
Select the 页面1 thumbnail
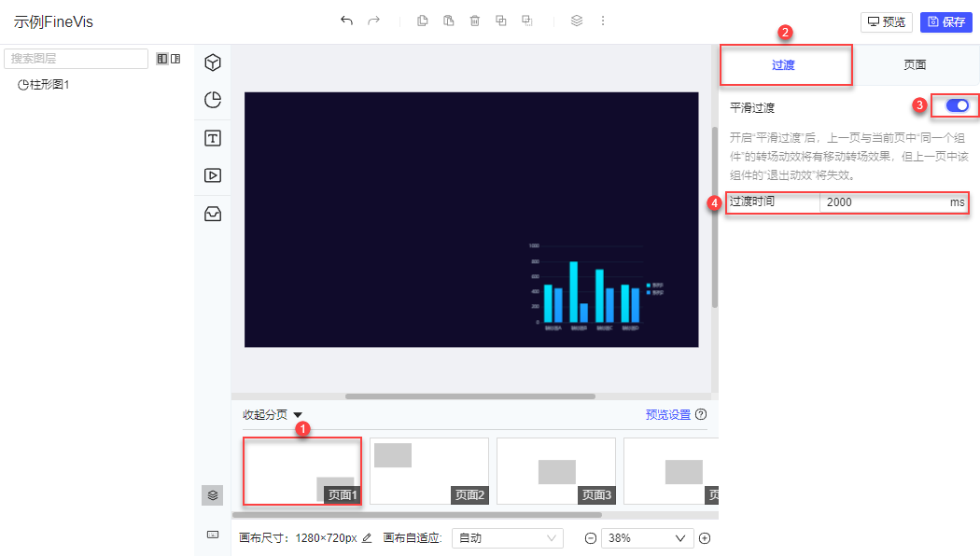[x=301, y=471]
